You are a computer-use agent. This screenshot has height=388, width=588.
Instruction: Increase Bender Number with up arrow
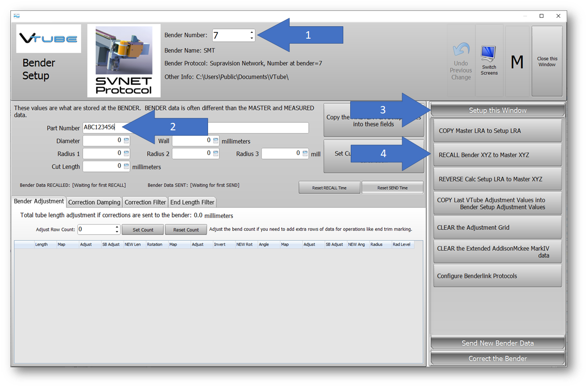252,33
